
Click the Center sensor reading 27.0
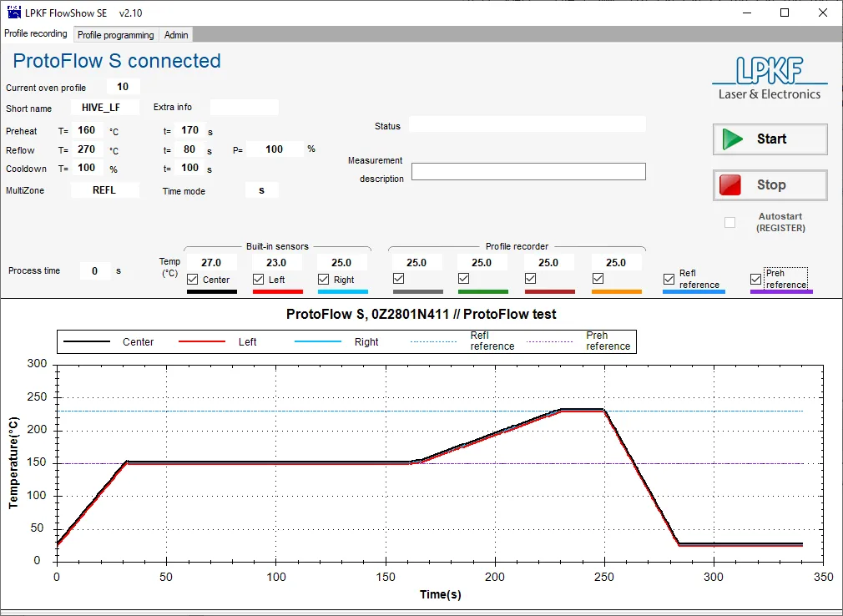(211, 263)
